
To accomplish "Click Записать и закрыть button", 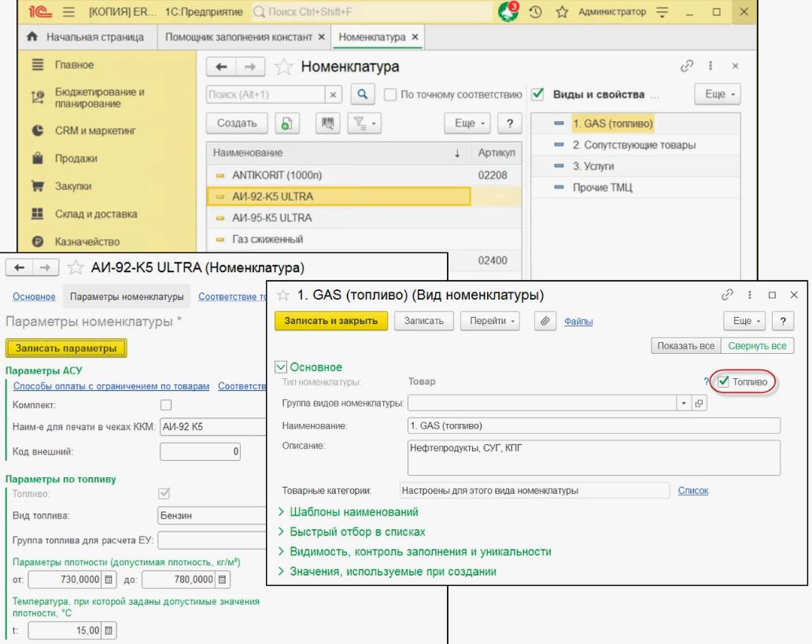I will [331, 321].
